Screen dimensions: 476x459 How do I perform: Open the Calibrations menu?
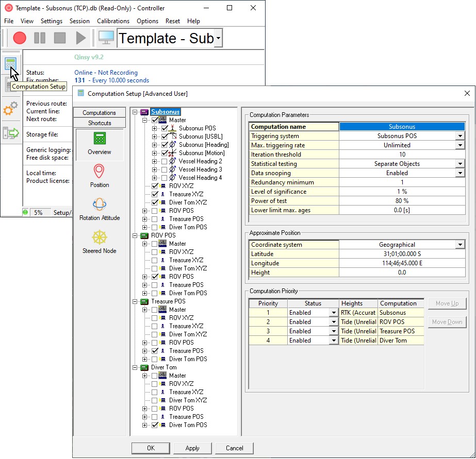(x=113, y=21)
